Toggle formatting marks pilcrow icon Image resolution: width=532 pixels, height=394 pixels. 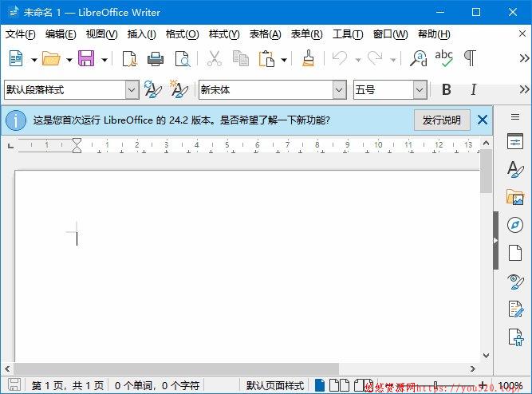tap(470, 58)
